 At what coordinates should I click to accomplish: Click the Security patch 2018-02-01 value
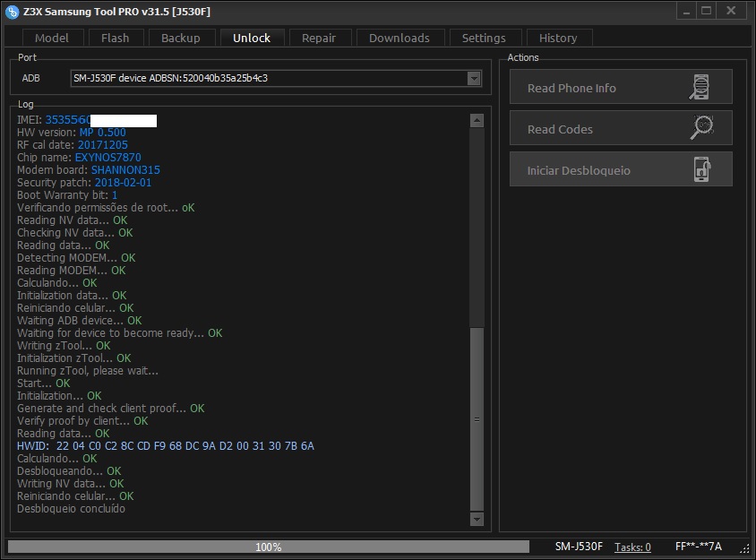[x=123, y=182]
